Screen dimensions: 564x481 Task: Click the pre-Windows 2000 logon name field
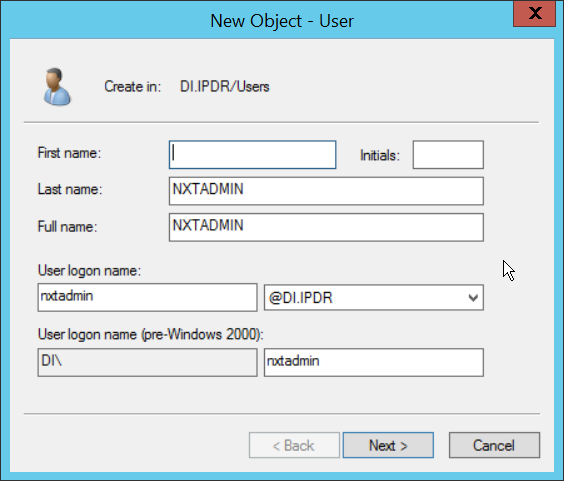coord(374,362)
